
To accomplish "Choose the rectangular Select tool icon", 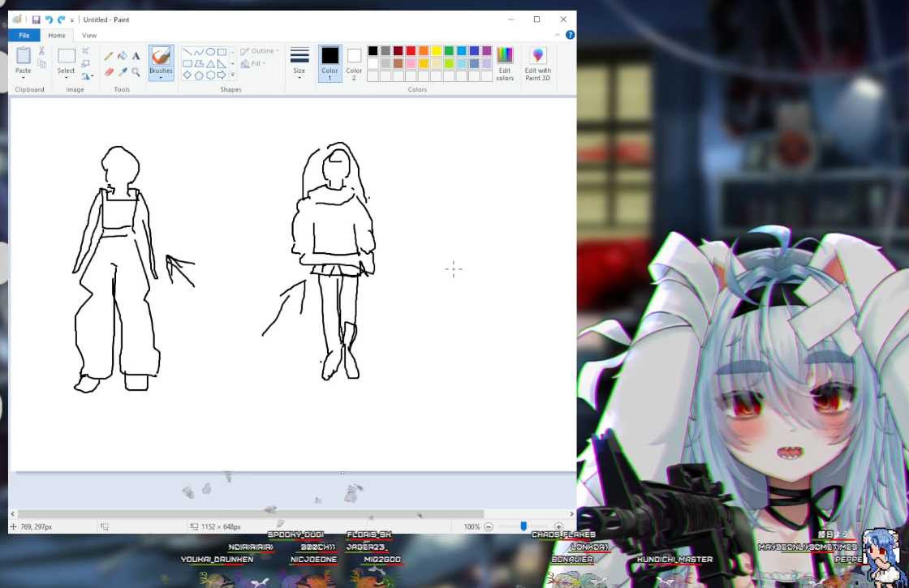I will (x=66, y=56).
